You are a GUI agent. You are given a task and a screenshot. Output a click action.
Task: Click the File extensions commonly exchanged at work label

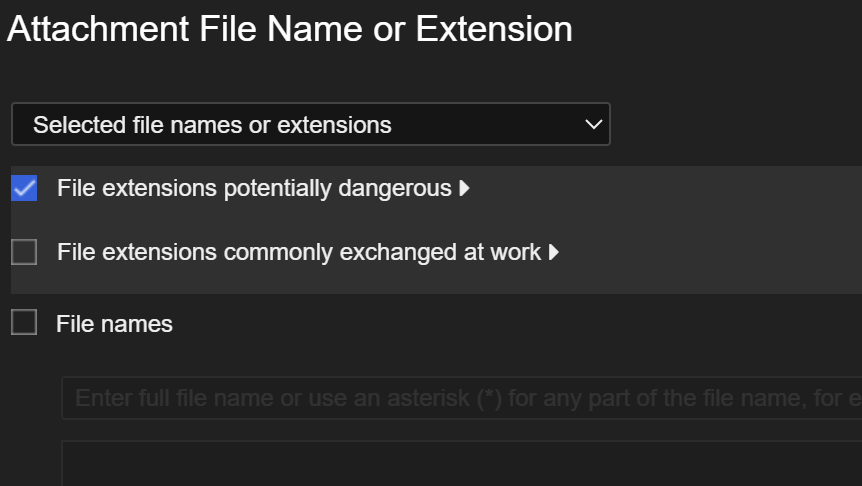(x=299, y=252)
